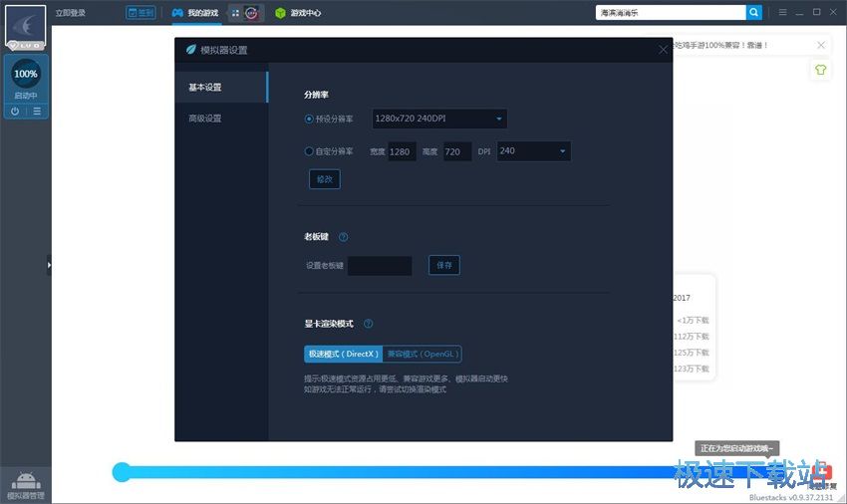The image size is (847, 504).
Task: Click the power icon under the emulator status
Action: pyautogui.click(x=15, y=112)
